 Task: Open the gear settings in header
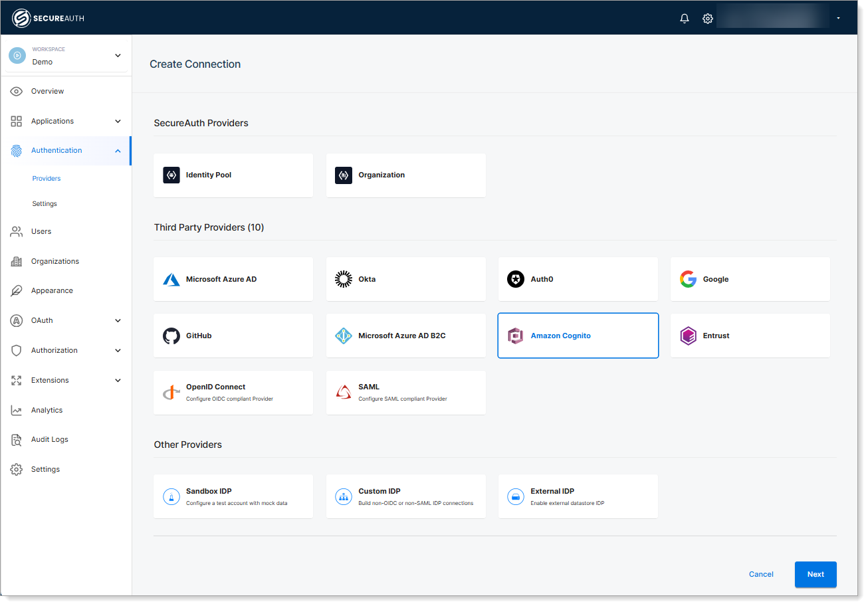(x=708, y=19)
